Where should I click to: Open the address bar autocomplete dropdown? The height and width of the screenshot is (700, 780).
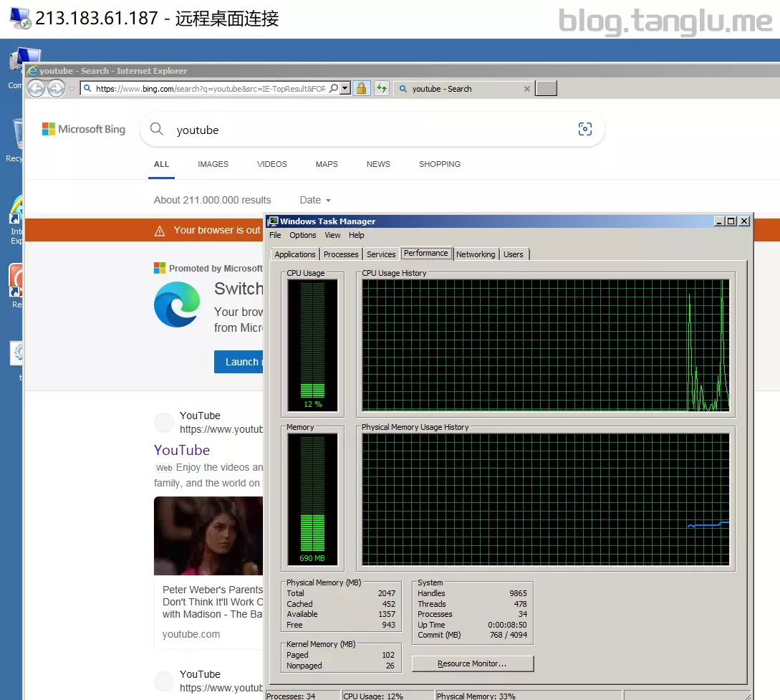[345, 88]
